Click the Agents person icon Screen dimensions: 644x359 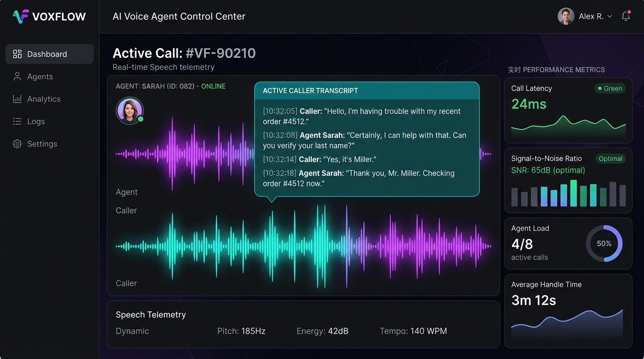17,76
